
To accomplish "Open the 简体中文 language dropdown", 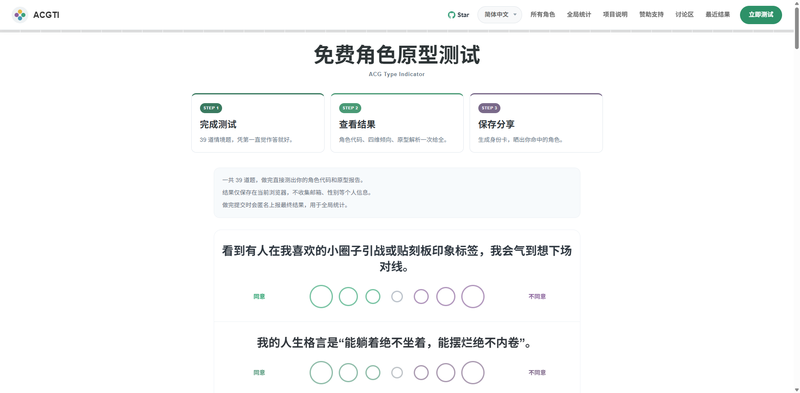I will coord(499,15).
